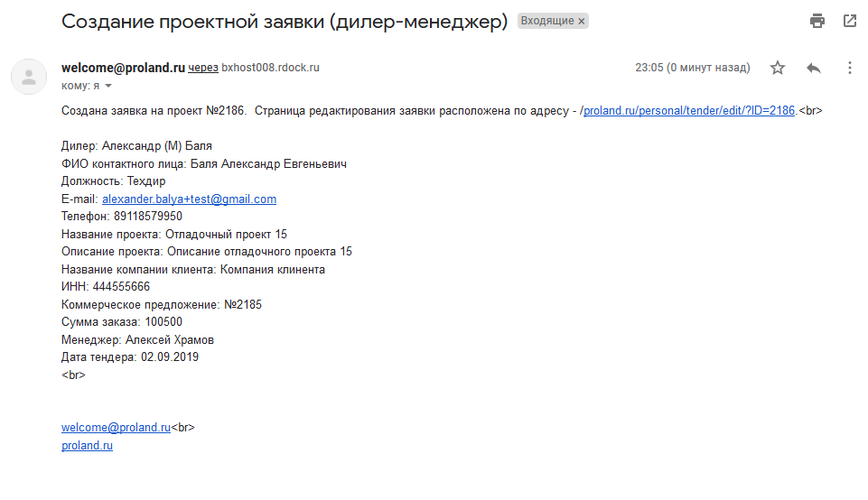Click the sender name welcome@proland.ru in the header

tap(123, 68)
